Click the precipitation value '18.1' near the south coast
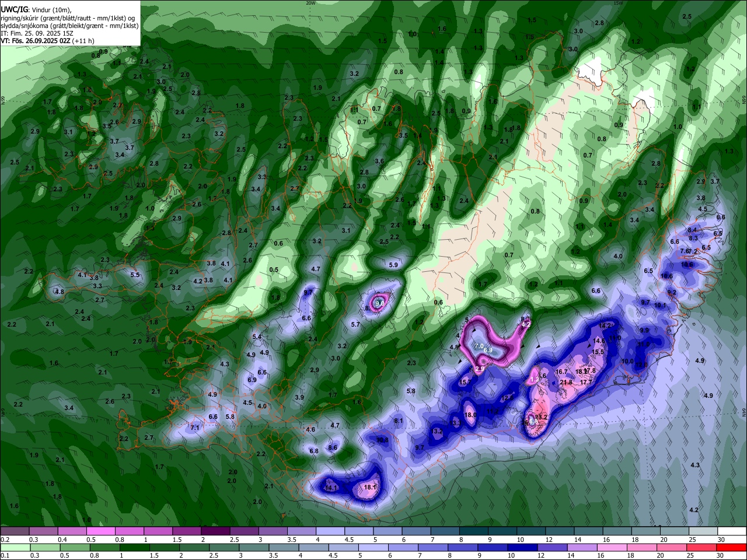Viewport: 747px width, 560px height. (370, 487)
